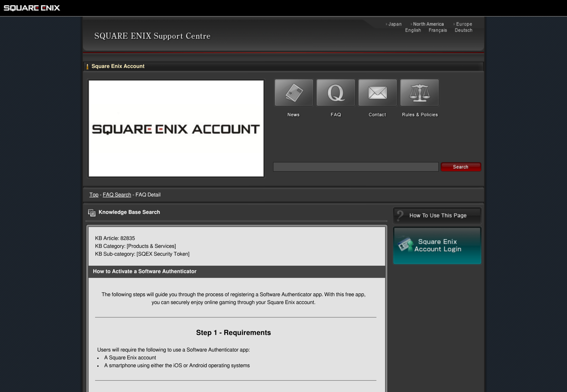Open How To Use This Page
This screenshot has width=567, height=392.
click(x=437, y=215)
